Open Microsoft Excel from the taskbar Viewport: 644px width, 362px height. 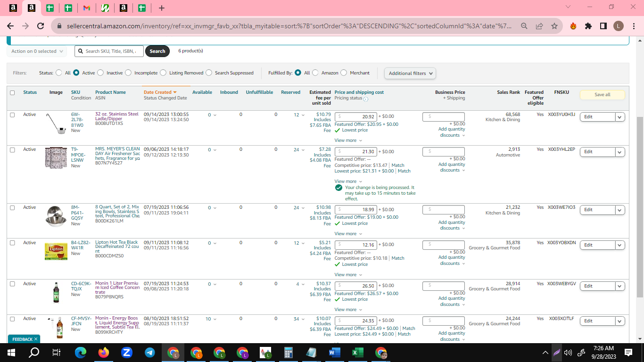pyautogui.click(x=357, y=352)
